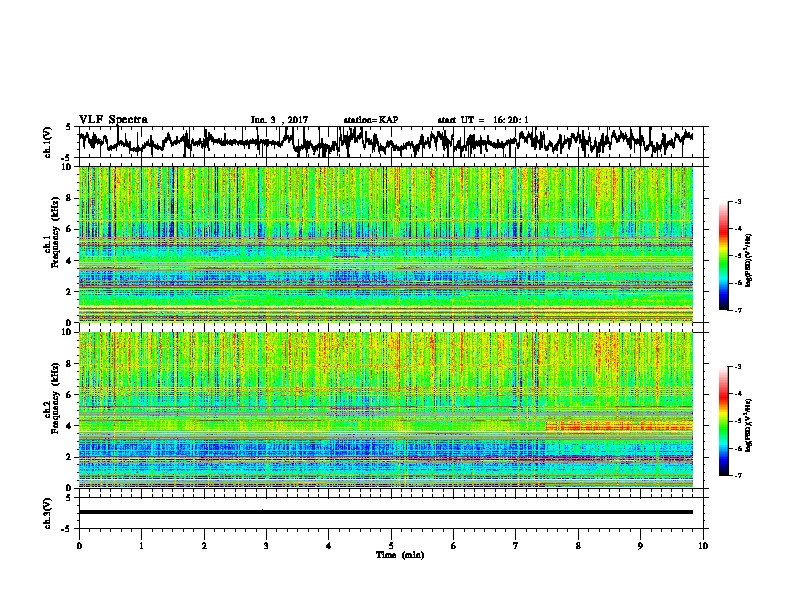Click the "ch.3(V)" axis label

pyautogui.click(x=47, y=513)
